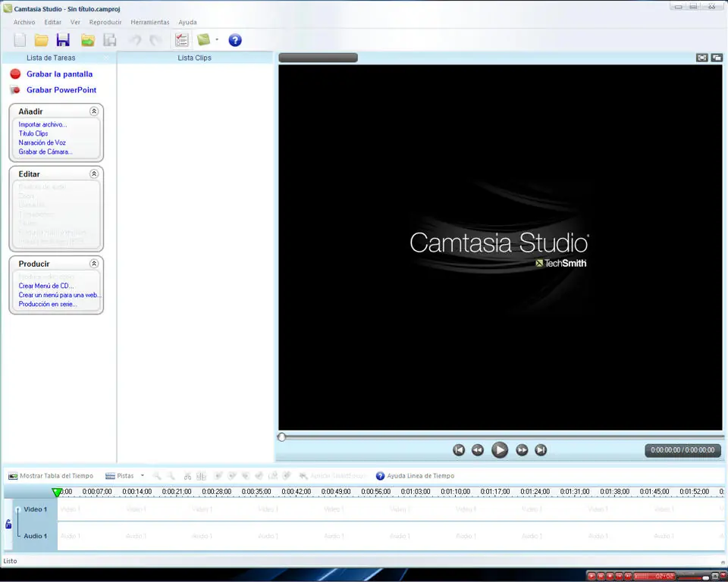Toggle the track lock padlock icon
The height and width of the screenshot is (582, 728).
pyautogui.click(x=8, y=524)
